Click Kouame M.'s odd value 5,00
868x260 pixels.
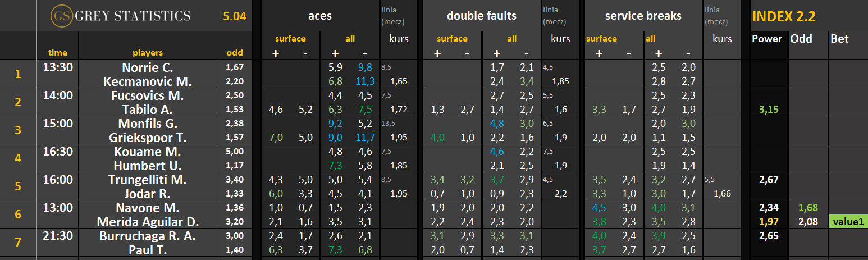tap(235, 152)
